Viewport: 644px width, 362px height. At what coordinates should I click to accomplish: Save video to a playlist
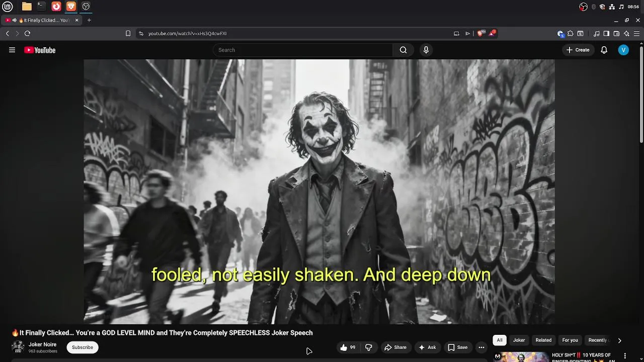458,347
